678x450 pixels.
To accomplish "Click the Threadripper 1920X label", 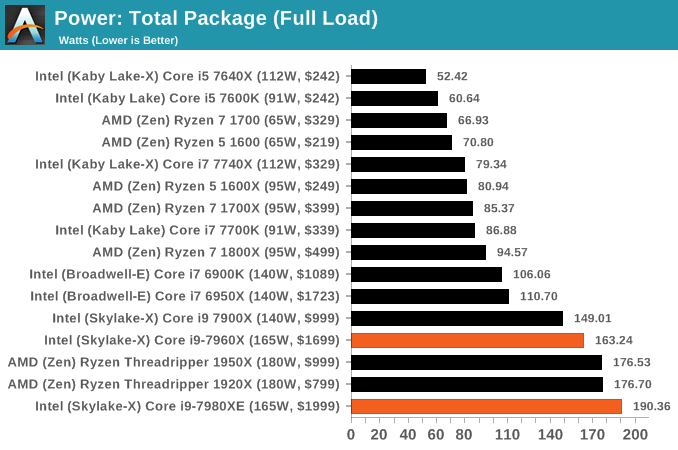I will pos(174,384).
